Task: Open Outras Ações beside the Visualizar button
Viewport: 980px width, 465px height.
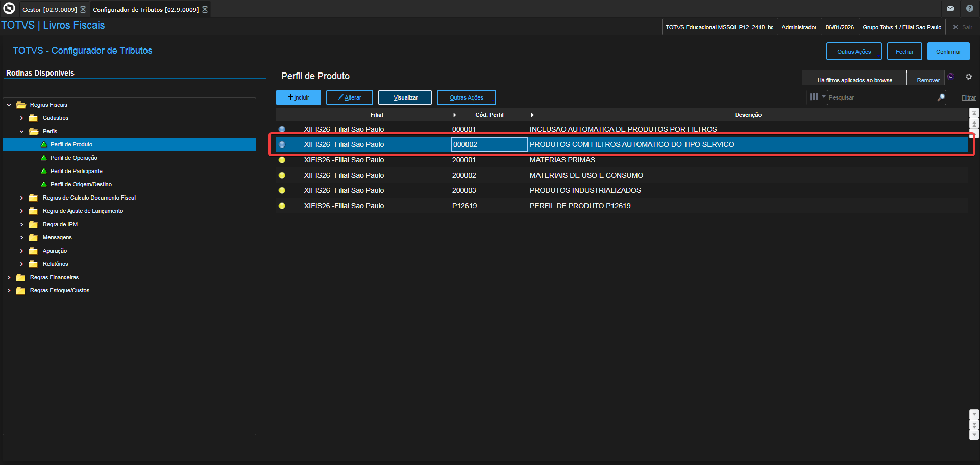Action: (467, 97)
